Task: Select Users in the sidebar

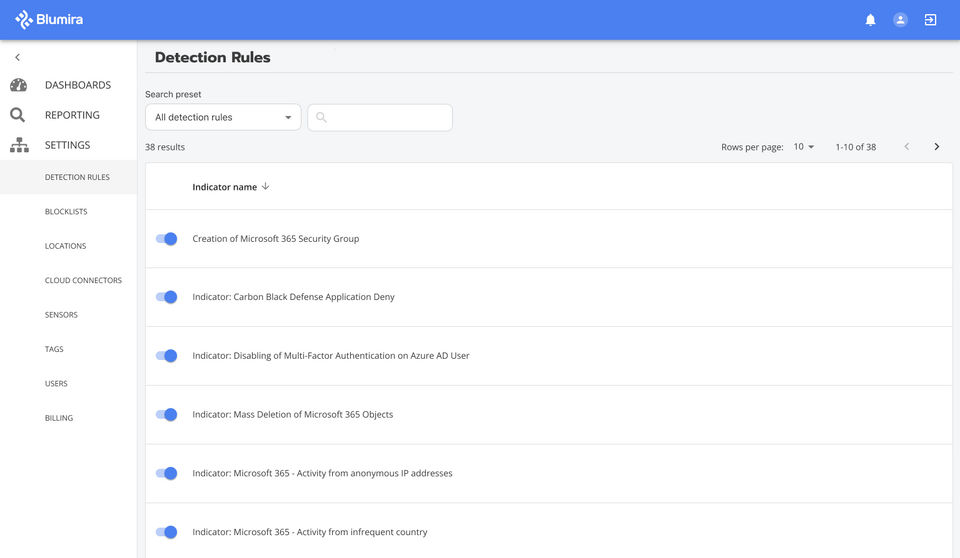Action: tap(56, 383)
